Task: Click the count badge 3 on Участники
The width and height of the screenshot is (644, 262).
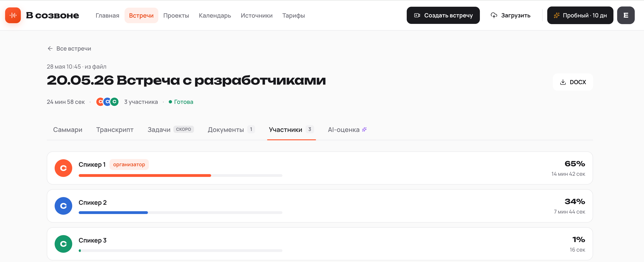Action: coord(309,129)
